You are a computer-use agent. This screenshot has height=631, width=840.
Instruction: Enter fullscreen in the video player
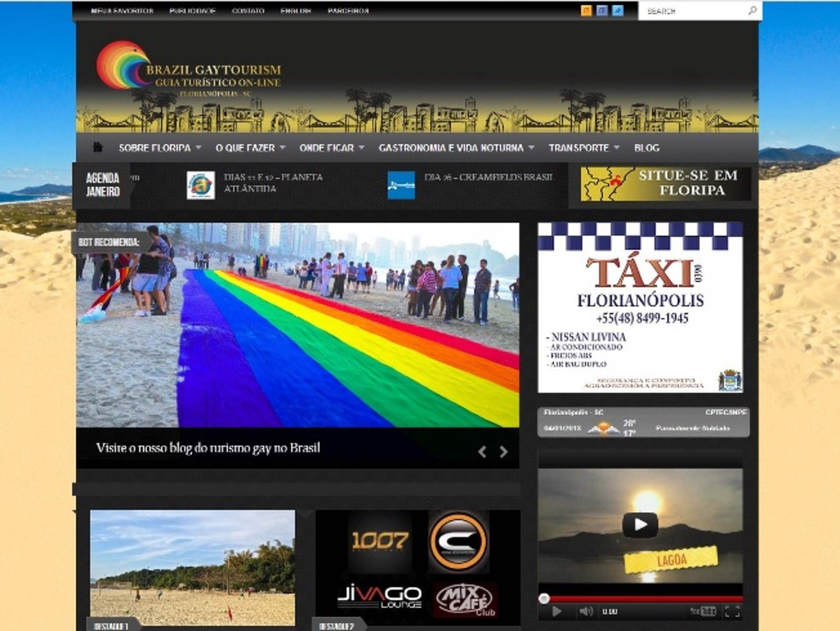tap(732, 611)
